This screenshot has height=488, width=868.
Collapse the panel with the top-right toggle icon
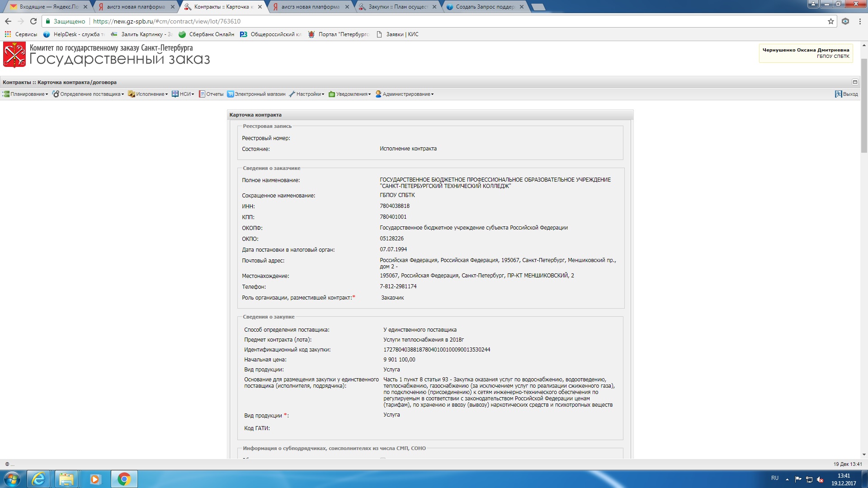tap(855, 82)
